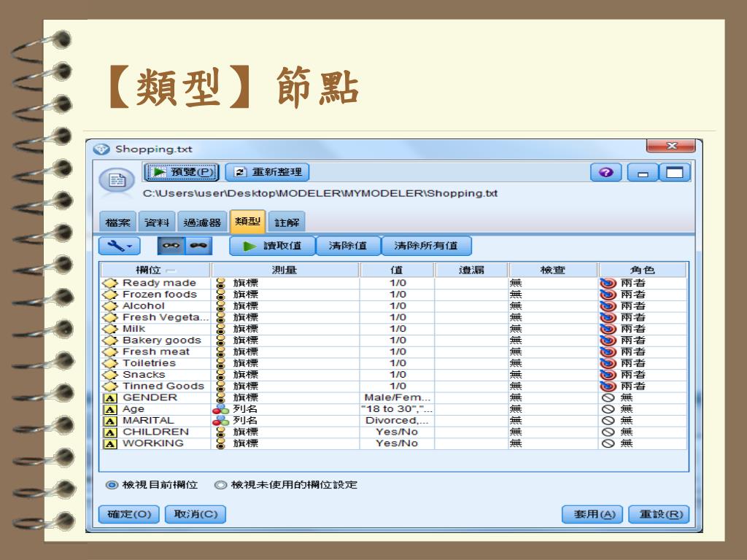The height and width of the screenshot is (560, 747).
Task: Sort by the 欄位 column header
Action: [154, 271]
